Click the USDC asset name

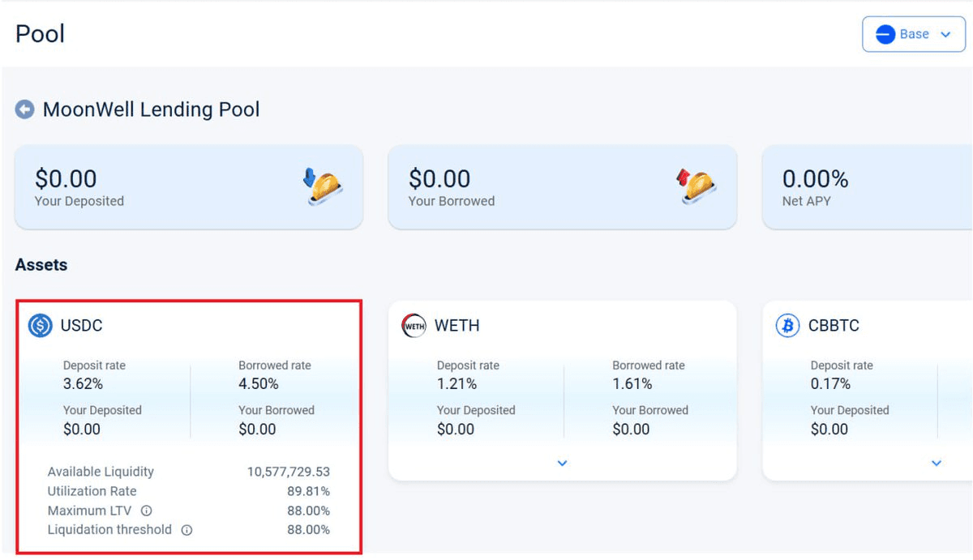coord(81,326)
